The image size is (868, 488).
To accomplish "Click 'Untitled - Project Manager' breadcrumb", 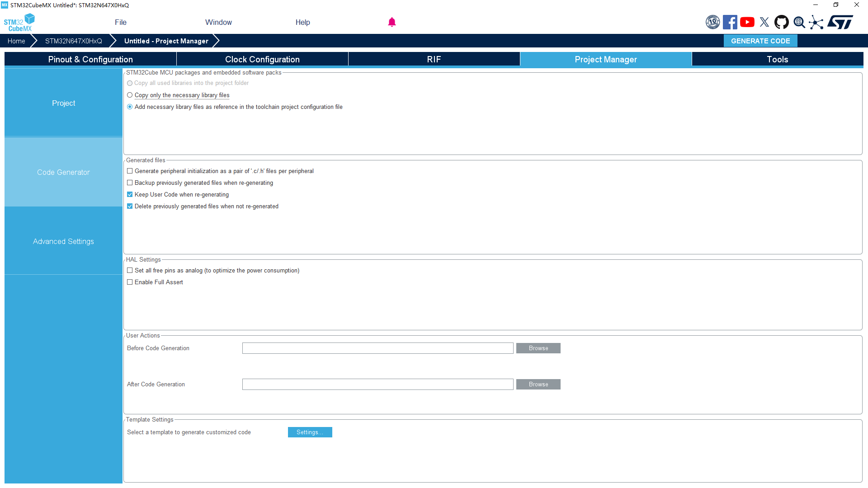I will [x=166, y=41].
